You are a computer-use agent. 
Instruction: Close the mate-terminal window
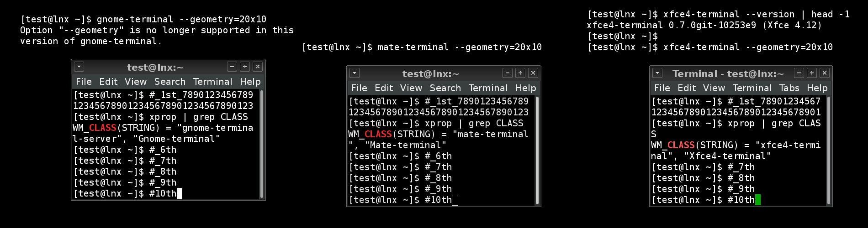pos(533,73)
